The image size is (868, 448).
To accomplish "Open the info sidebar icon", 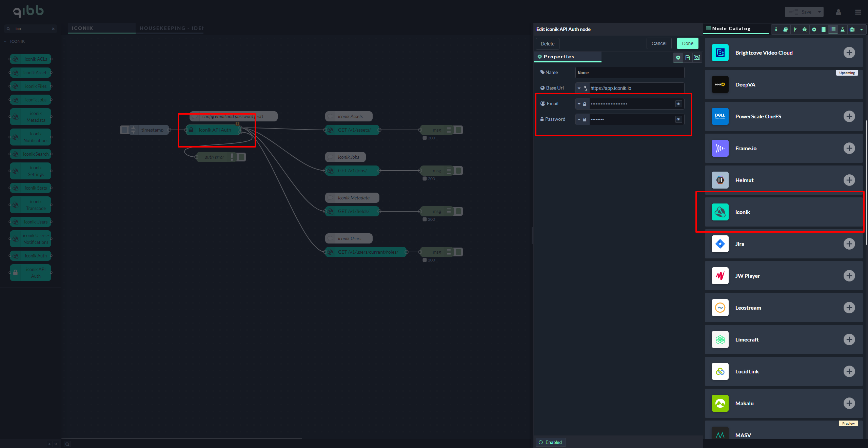I will (x=776, y=30).
